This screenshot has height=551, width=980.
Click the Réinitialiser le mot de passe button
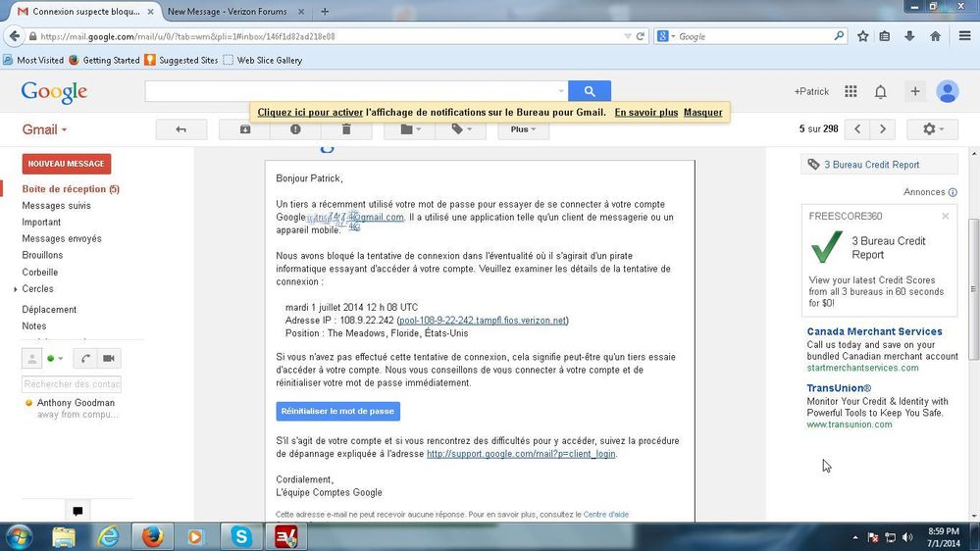(x=338, y=411)
